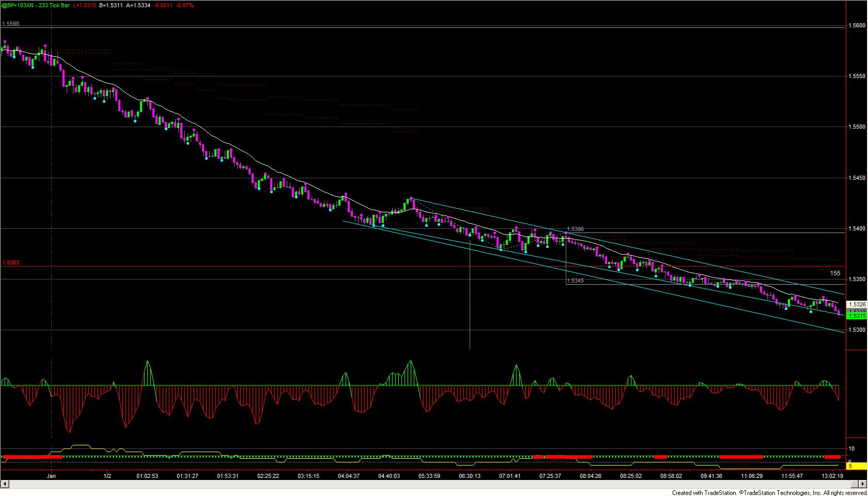This screenshot has height=496, width=868.
Task: Click the 11:55:47 time axis label
Action: tap(792, 476)
